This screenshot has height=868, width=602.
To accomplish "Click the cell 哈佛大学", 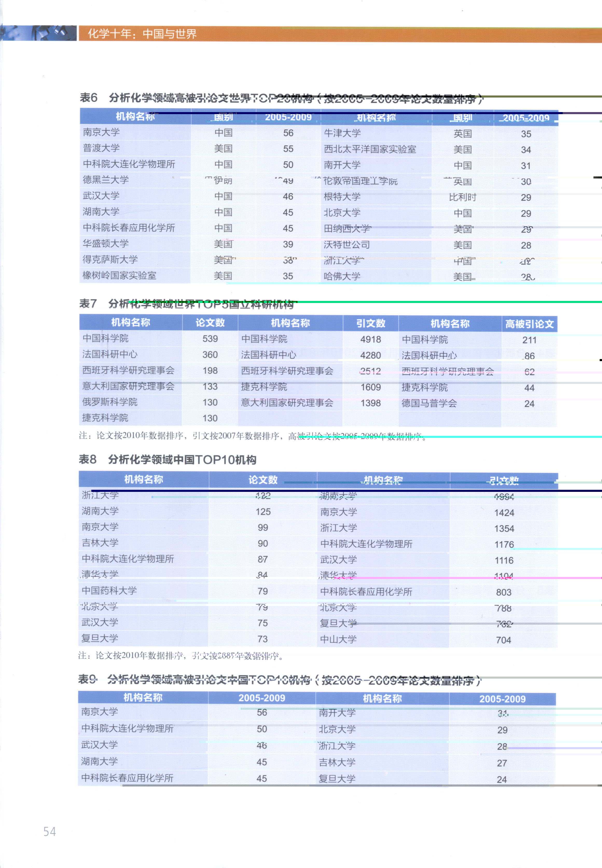I will click(342, 276).
